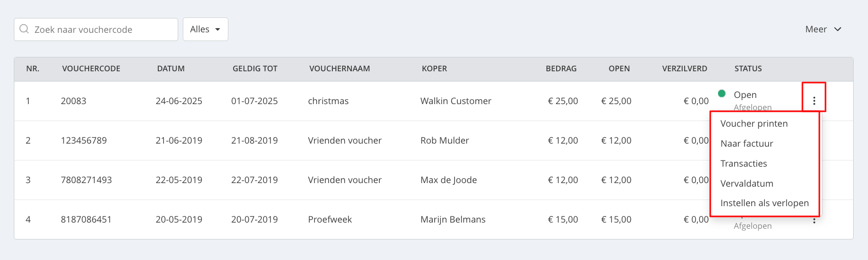Click the Rob Mulder voucher row

[x=358, y=141]
